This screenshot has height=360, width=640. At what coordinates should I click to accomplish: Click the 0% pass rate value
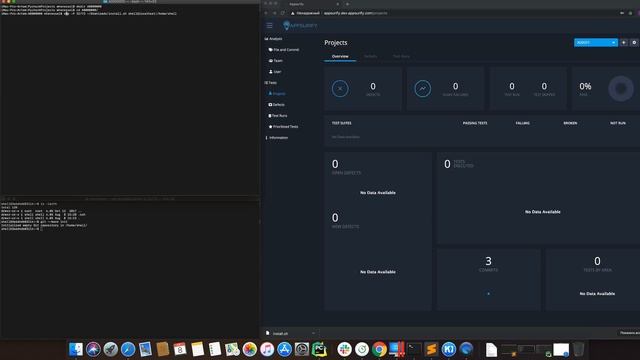[x=585, y=86]
